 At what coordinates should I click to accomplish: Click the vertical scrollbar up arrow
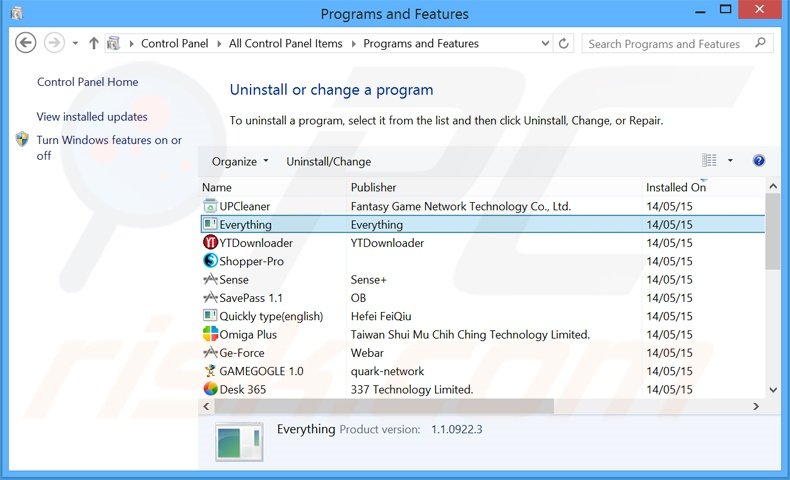(x=773, y=186)
